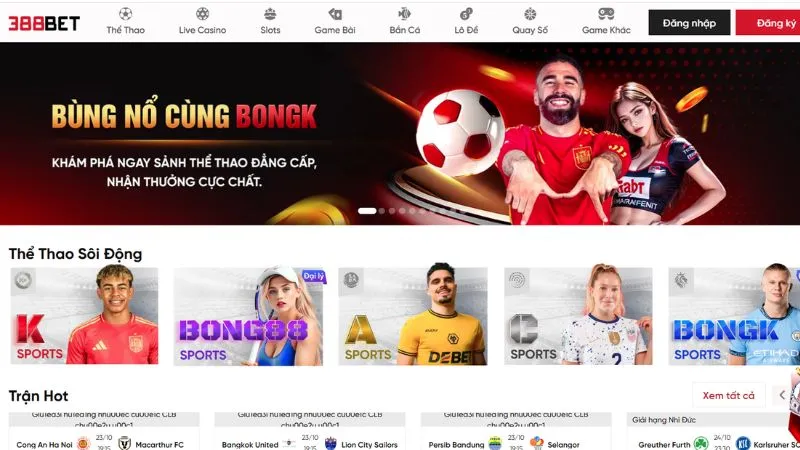This screenshot has width=800, height=450.
Task: Click the 388BET logo
Action: (44, 23)
